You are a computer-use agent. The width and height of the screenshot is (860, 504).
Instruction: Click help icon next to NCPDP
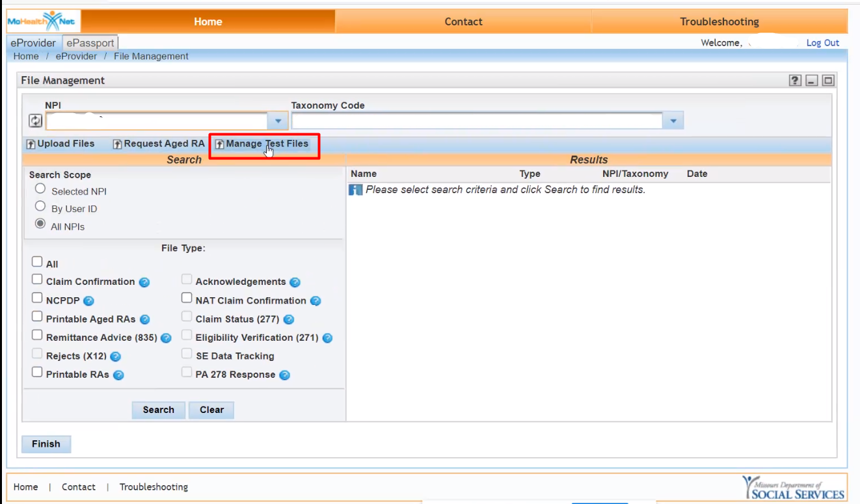pos(88,301)
